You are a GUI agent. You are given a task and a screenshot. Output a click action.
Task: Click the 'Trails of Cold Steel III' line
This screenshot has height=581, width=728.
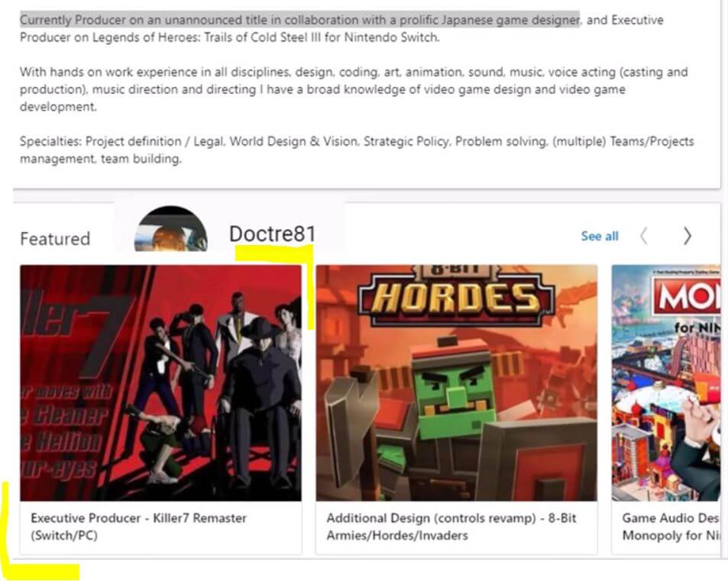point(229,37)
